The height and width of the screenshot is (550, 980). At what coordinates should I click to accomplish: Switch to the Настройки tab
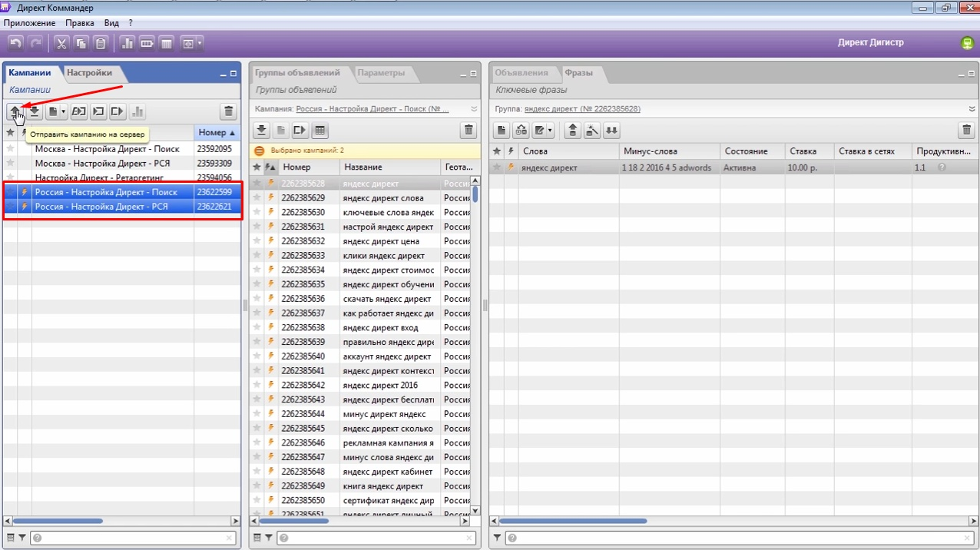[x=89, y=73]
